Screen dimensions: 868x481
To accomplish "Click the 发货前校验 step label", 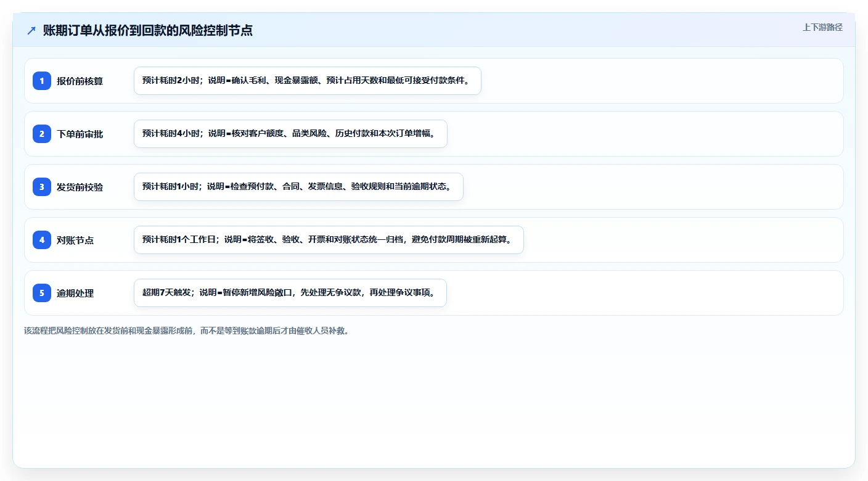I will click(x=80, y=187).
